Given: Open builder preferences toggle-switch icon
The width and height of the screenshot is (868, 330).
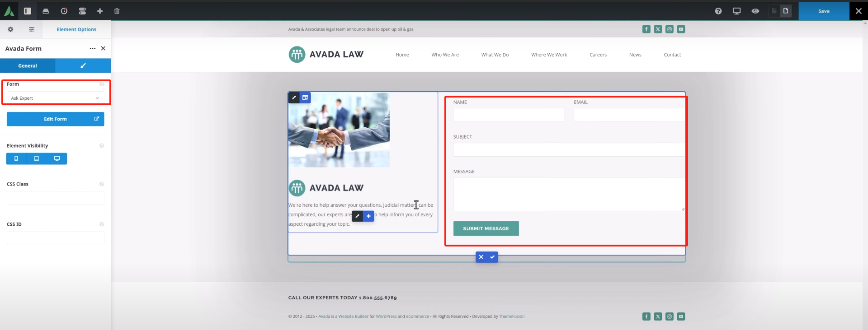Looking at the screenshot, I should pyautogui.click(x=82, y=11).
